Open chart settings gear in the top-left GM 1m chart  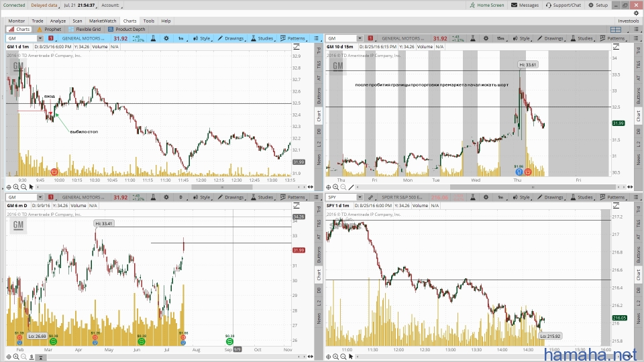[166, 38]
